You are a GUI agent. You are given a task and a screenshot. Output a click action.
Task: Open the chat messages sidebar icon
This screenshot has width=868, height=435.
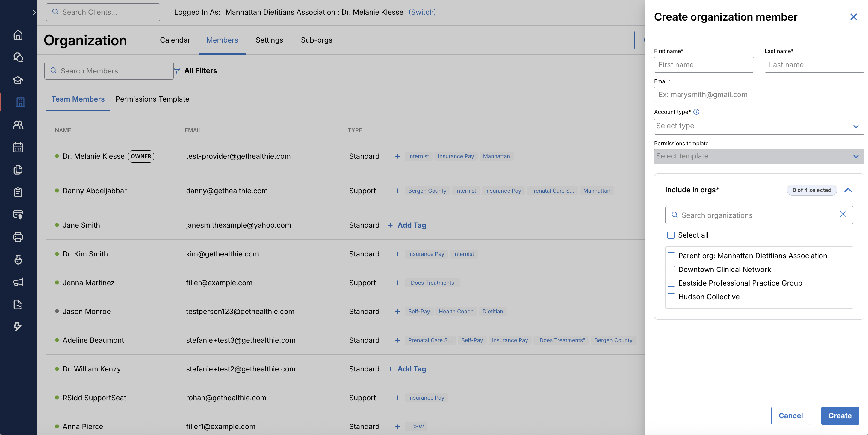(18, 57)
